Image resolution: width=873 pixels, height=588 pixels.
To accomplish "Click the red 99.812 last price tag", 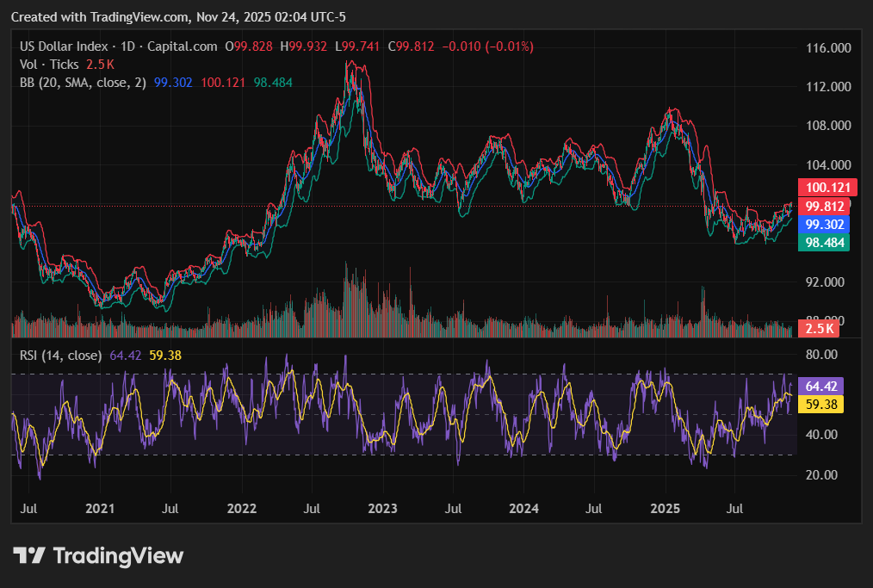I will [x=824, y=206].
